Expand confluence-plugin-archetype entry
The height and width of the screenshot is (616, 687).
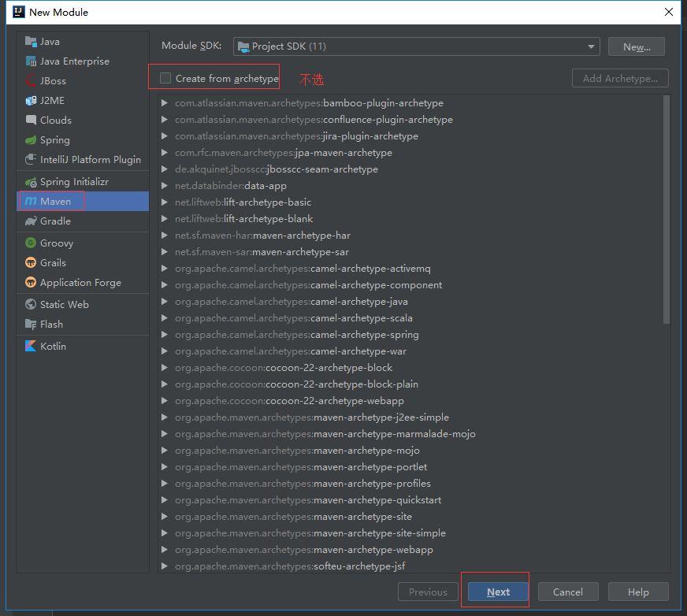tap(165, 120)
